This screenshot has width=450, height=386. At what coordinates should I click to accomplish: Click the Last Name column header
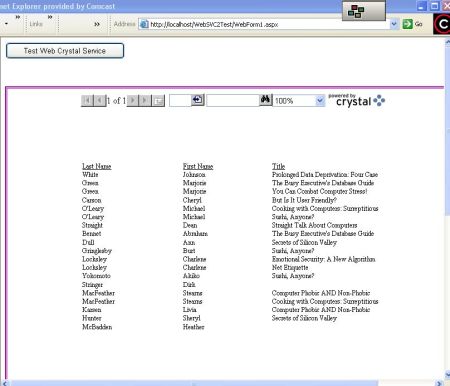point(97,166)
